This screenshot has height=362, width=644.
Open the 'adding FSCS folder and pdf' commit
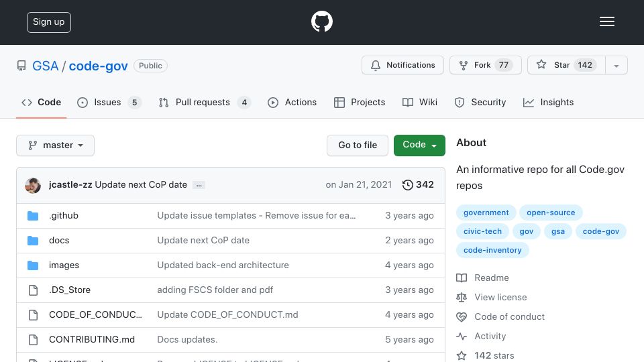coord(215,290)
